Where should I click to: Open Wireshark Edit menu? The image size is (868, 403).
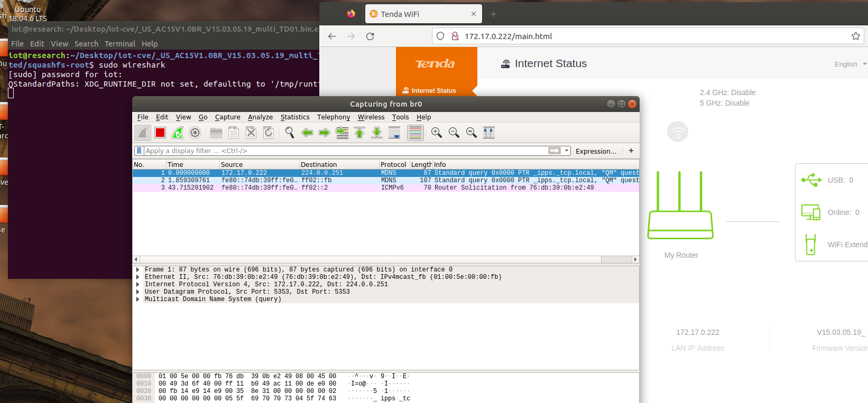[162, 117]
